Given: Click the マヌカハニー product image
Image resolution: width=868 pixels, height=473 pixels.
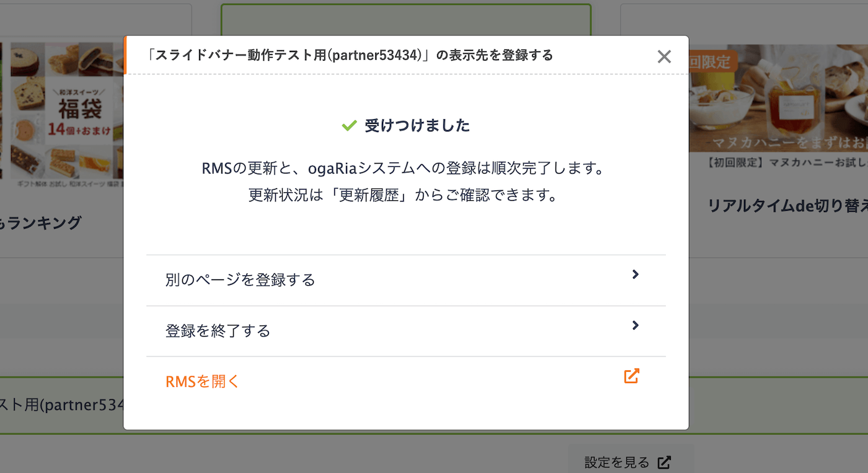Looking at the screenshot, I should (x=779, y=98).
